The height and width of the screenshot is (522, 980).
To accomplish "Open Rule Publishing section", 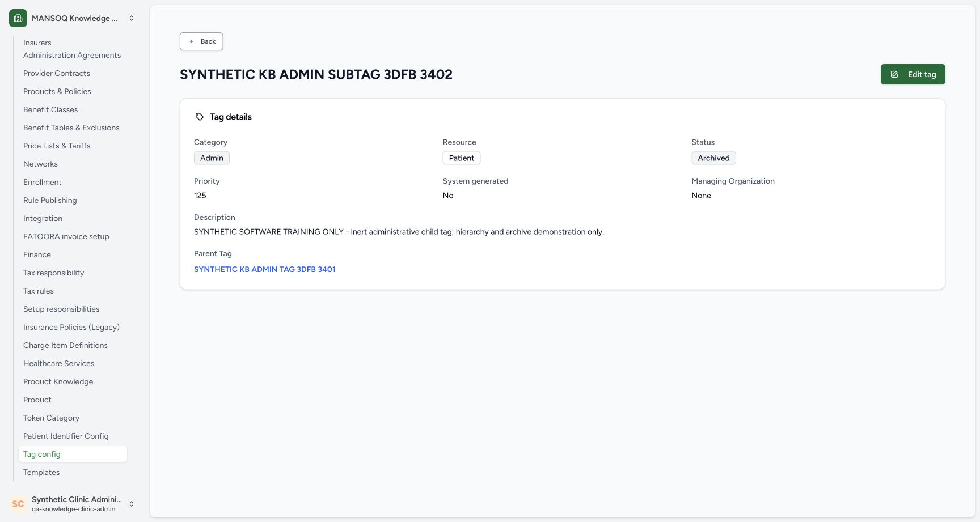I will tap(50, 200).
